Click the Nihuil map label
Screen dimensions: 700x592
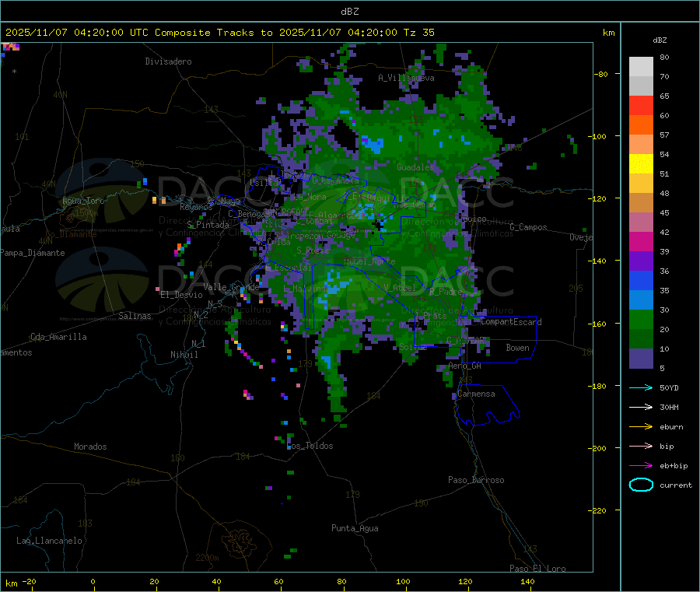[184, 355]
